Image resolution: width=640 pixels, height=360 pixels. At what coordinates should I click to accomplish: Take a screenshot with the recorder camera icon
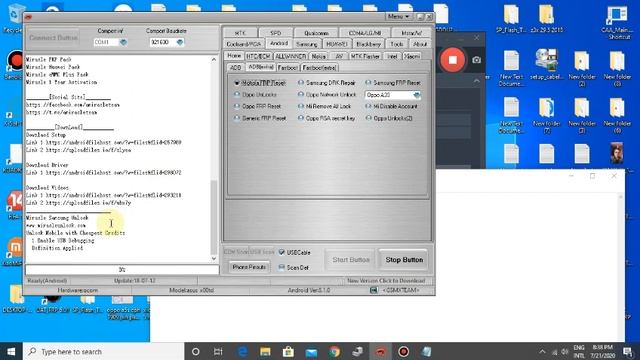476,60
